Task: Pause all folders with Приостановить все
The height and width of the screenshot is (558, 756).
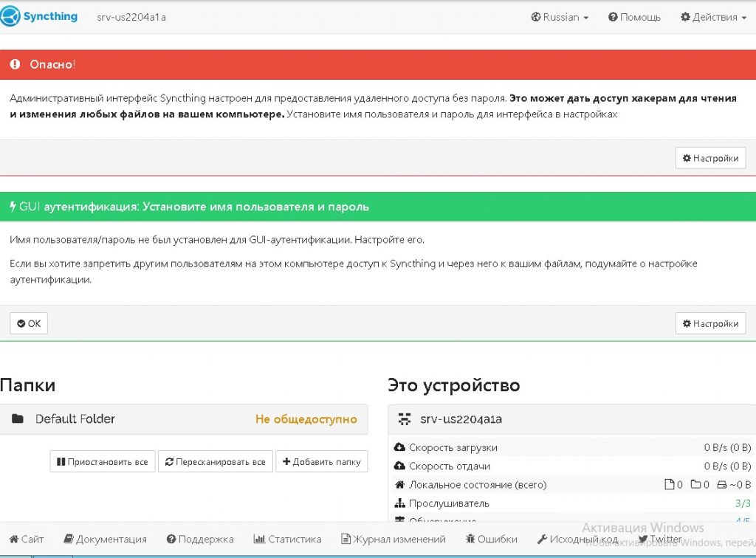Action: tap(103, 462)
